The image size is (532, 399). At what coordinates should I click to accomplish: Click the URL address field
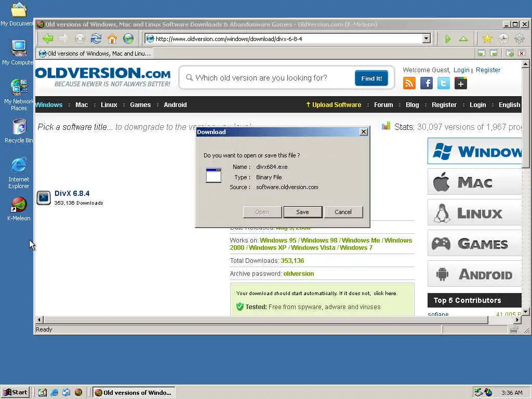[x=288, y=38]
